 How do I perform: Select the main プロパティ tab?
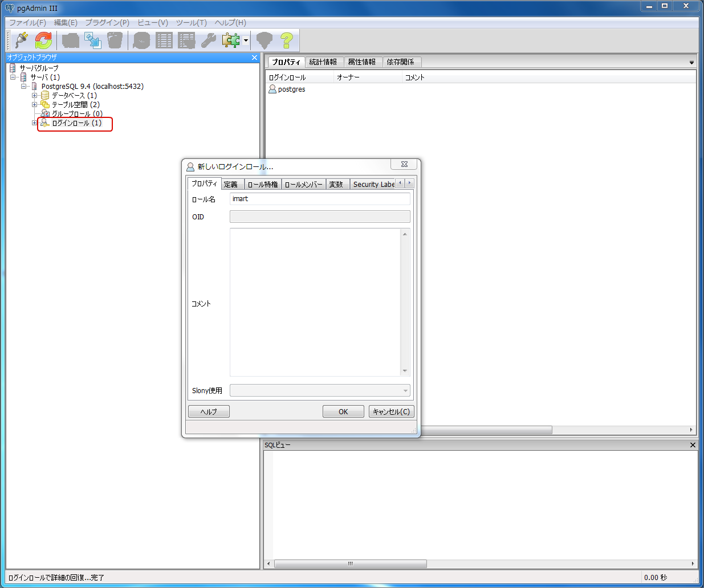(286, 62)
